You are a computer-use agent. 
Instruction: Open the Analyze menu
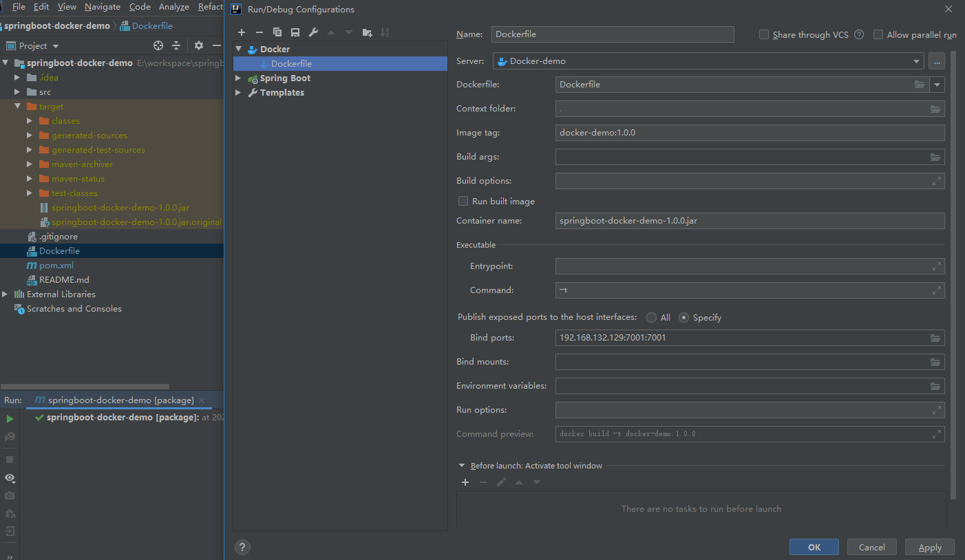pyautogui.click(x=173, y=7)
